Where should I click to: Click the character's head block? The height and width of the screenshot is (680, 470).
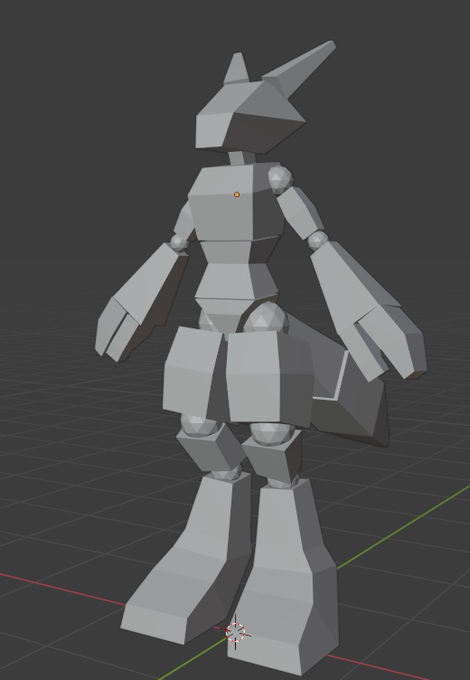point(251,116)
